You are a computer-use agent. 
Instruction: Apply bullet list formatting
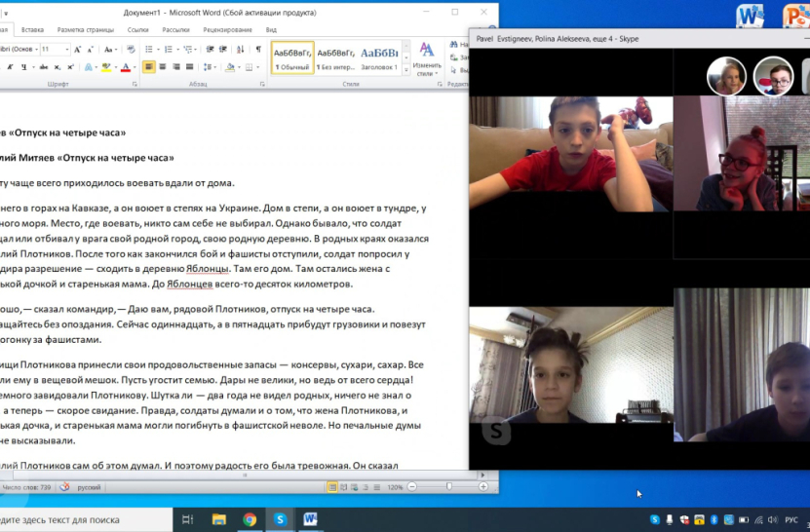149,50
